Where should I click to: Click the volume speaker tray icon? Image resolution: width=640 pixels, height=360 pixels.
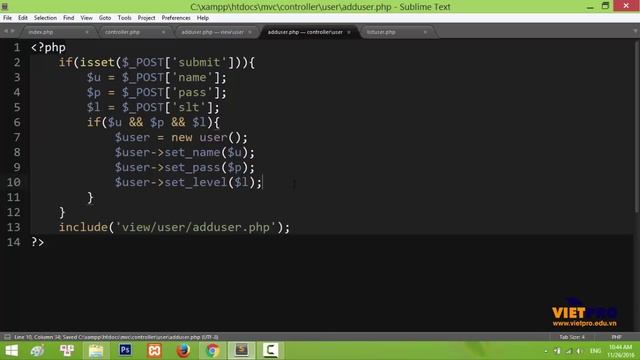[579, 351]
